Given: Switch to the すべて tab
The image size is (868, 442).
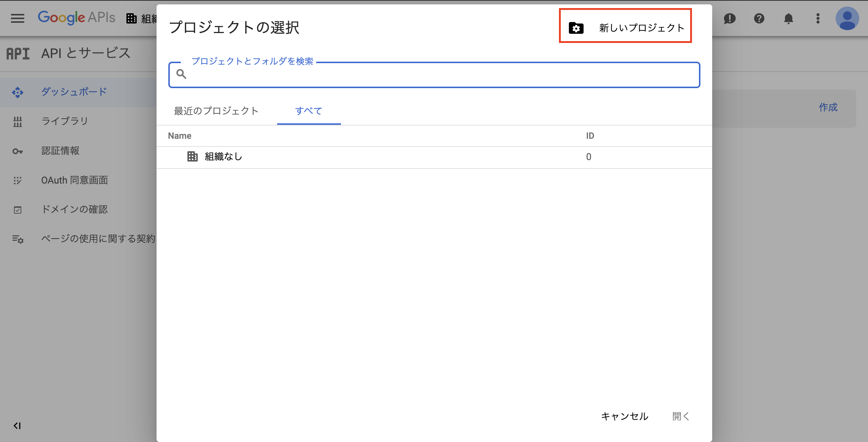Looking at the screenshot, I should click(309, 110).
